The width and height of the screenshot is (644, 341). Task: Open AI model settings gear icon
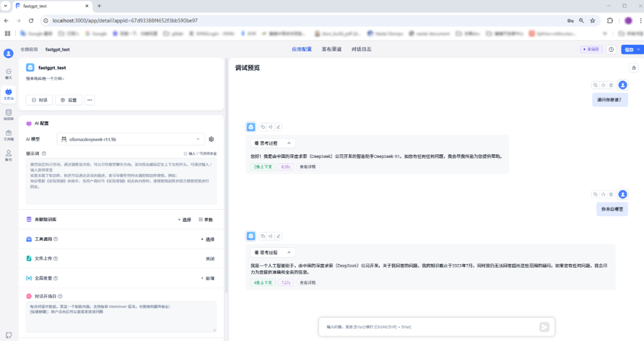point(211,139)
